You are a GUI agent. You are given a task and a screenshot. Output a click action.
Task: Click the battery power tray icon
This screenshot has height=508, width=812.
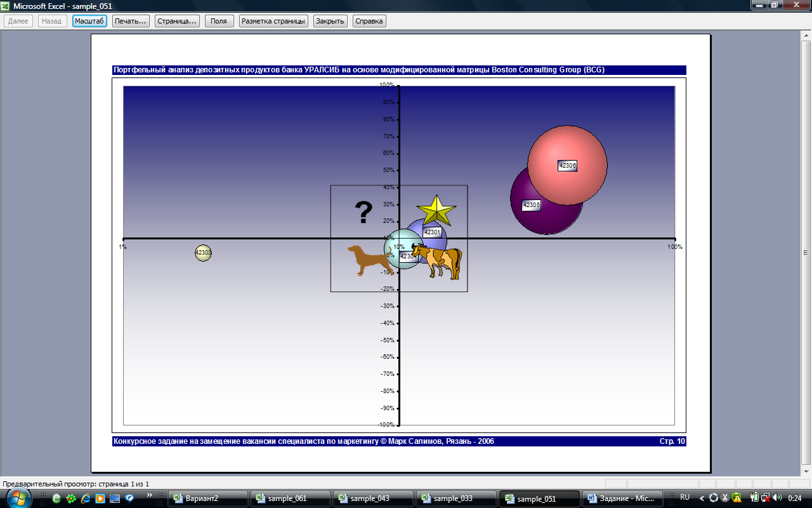click(754, 498)
